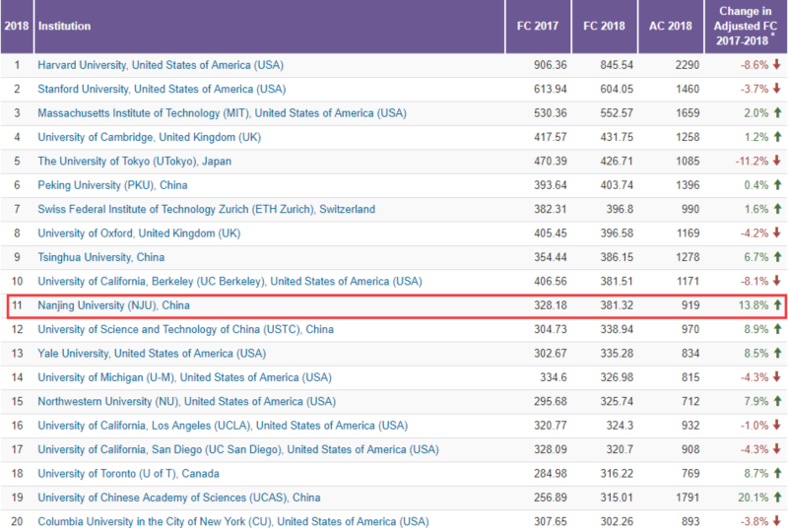This screenshot has height=532, width=788.
Task: Click the green up arrow beside 6.7%
Action: 776,257
